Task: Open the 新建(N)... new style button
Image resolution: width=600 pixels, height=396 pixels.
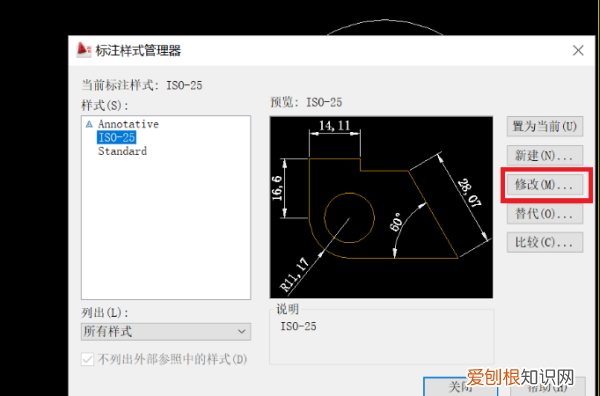Action: 545,155
